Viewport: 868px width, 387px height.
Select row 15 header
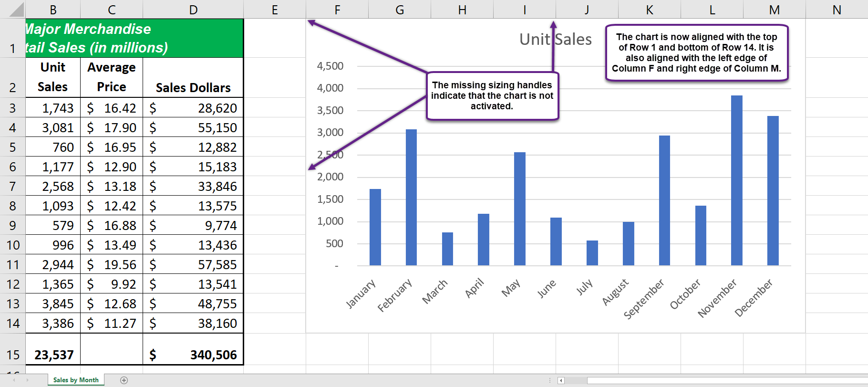[x=12, y=349]
